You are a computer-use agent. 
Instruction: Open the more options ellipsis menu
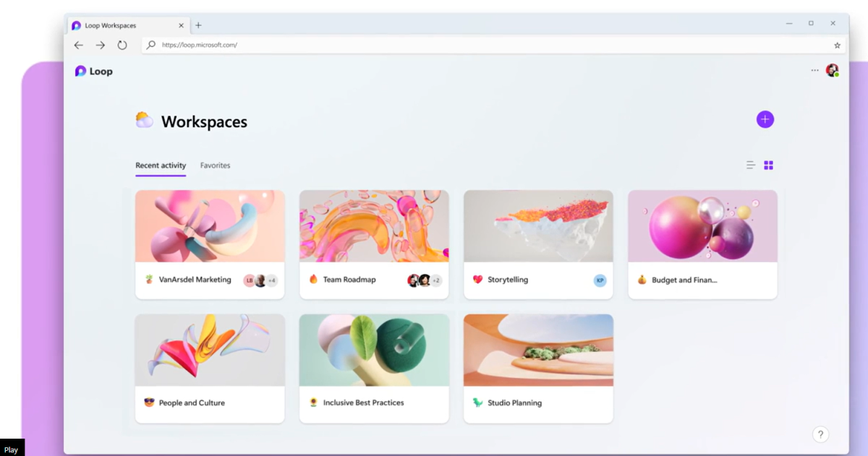(815, 71)
